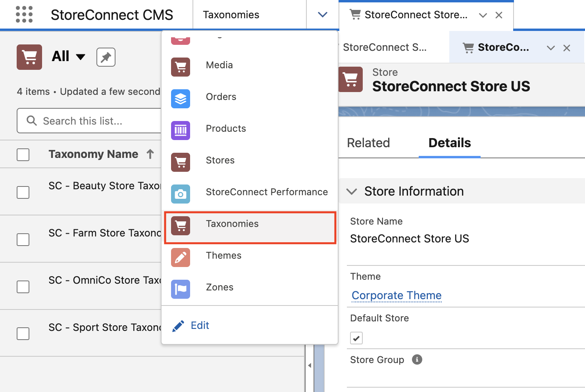The width and height of the screenshot is (585, 392).
Task: Click the Orders layers icon
Action: [x=181, y=99]
